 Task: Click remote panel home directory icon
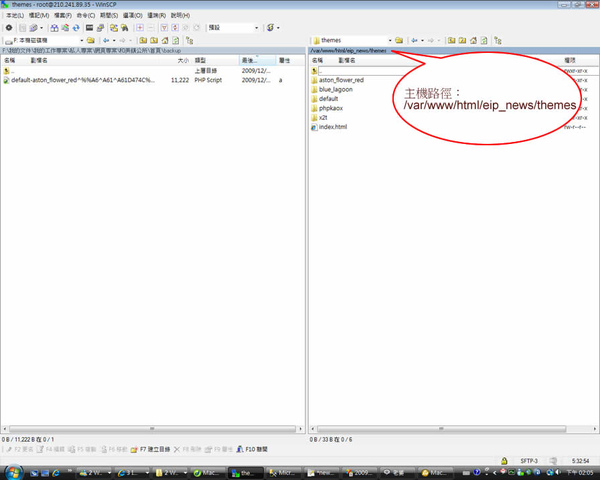pos(473,40)
